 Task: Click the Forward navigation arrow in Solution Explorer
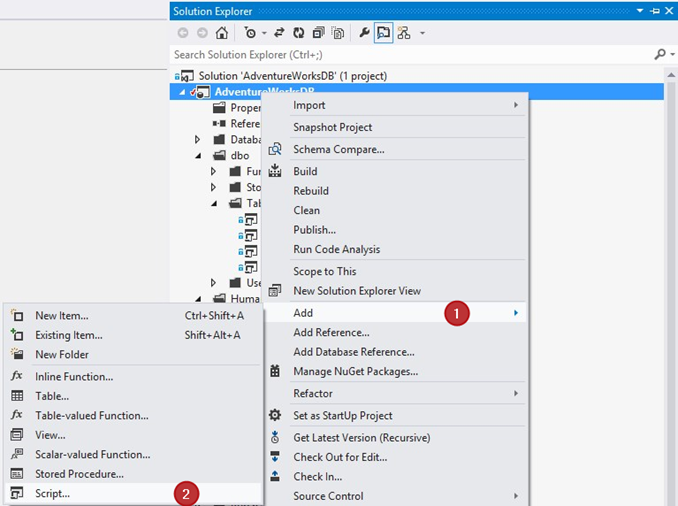[x=202, y=33]
